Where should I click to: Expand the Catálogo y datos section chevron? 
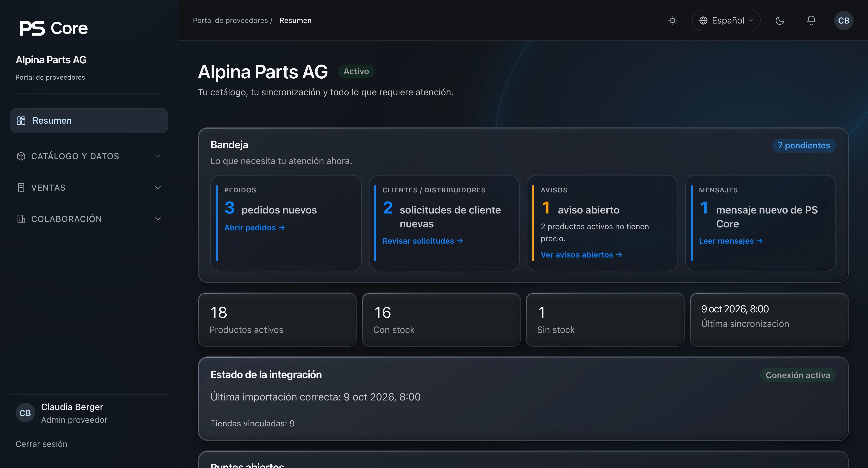[158, 156]
